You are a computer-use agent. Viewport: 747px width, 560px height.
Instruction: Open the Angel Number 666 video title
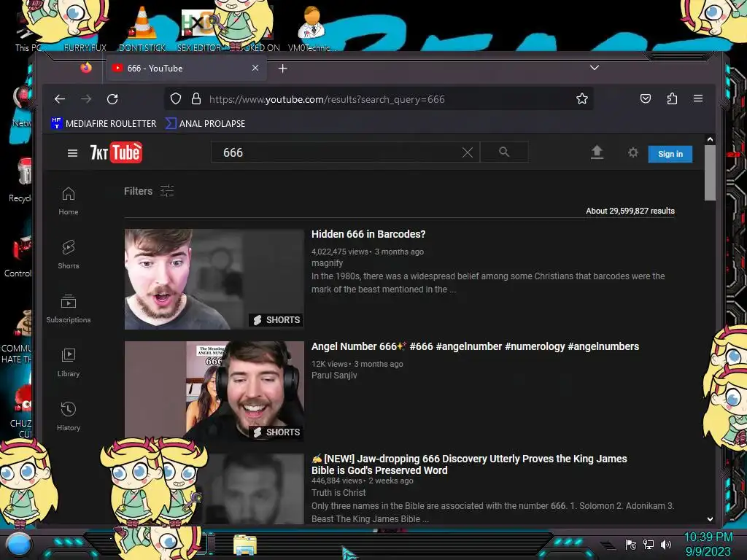click(475, 346)
